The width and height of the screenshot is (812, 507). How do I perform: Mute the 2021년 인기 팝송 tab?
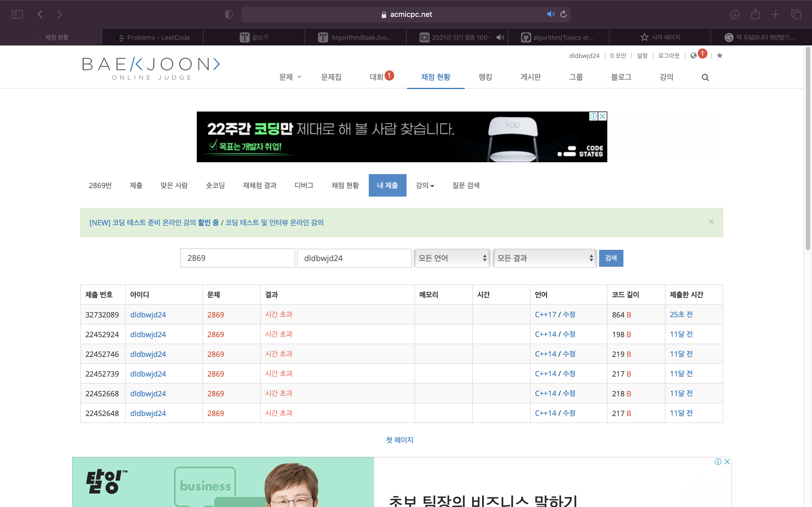coord(500,37)
